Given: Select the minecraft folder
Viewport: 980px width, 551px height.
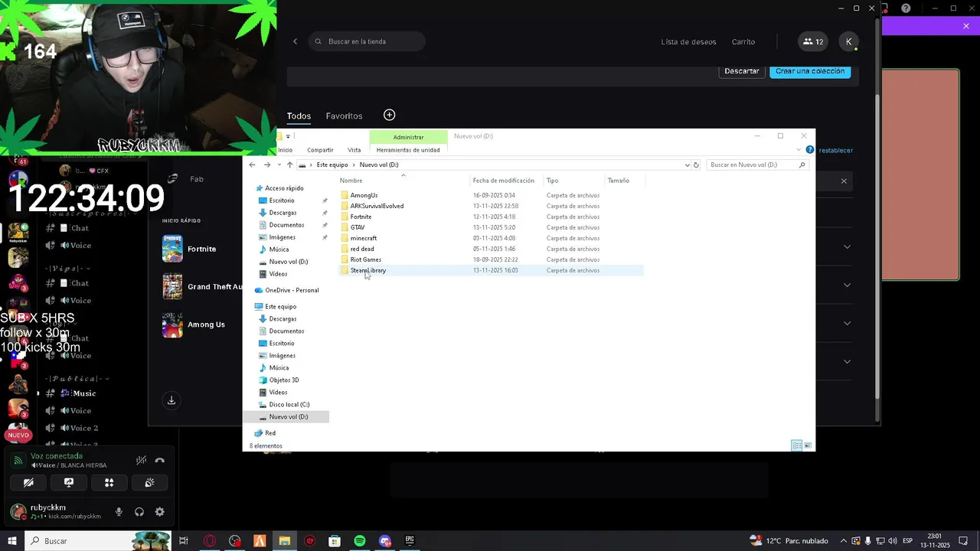Looking at the screenshot, I should click(x=364, y=238).
